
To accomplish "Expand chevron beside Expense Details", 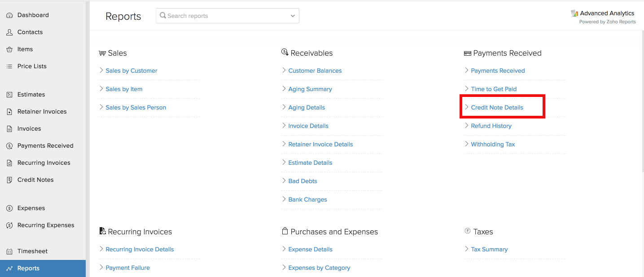I will point(284,249).
